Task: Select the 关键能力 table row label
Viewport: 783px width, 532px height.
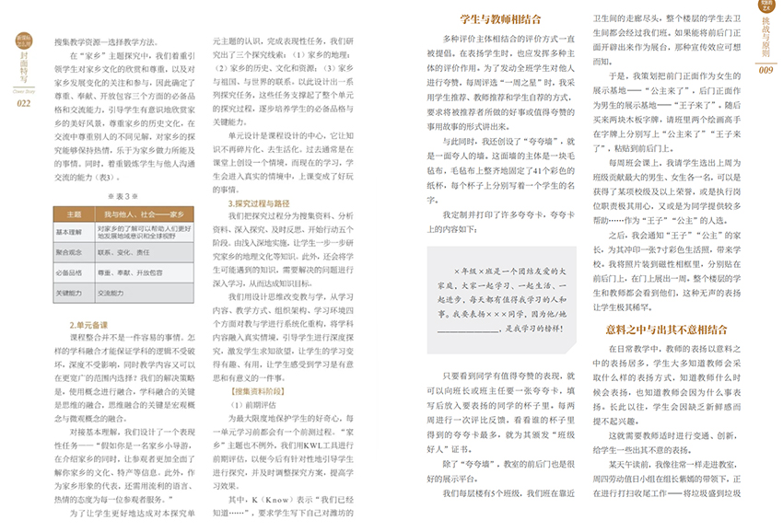Action: (74, 292)
